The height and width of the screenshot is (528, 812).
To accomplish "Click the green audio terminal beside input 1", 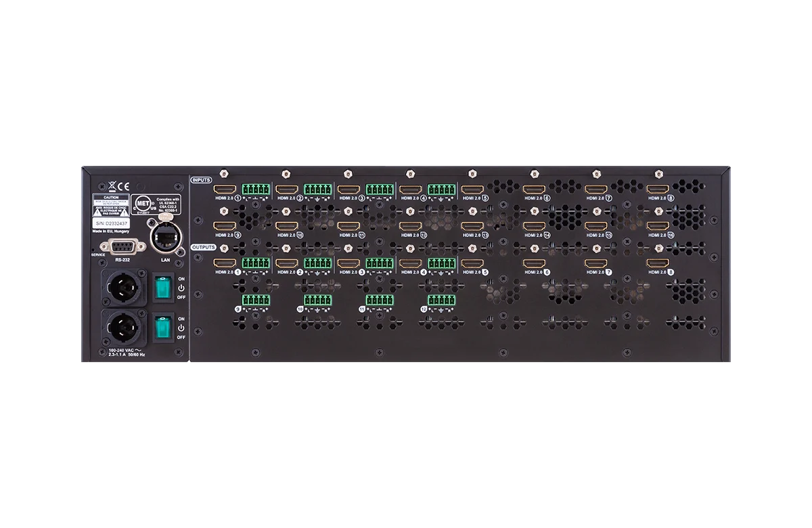I will tap(256, 190).
